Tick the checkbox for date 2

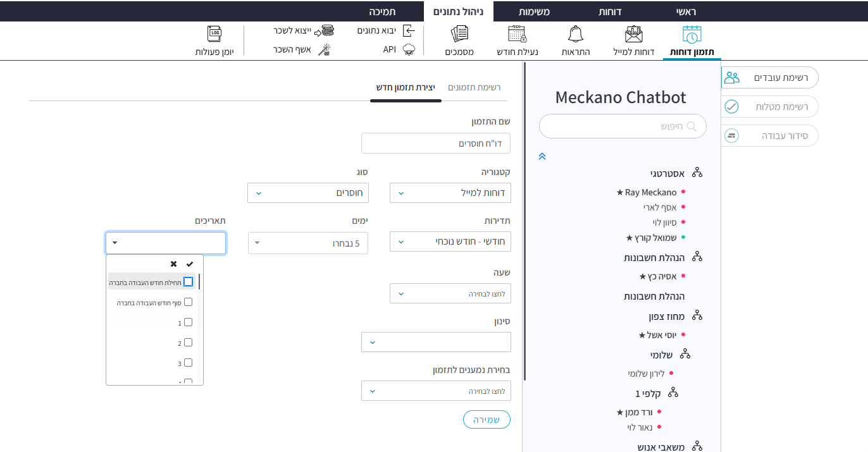(x=188, y=343)
